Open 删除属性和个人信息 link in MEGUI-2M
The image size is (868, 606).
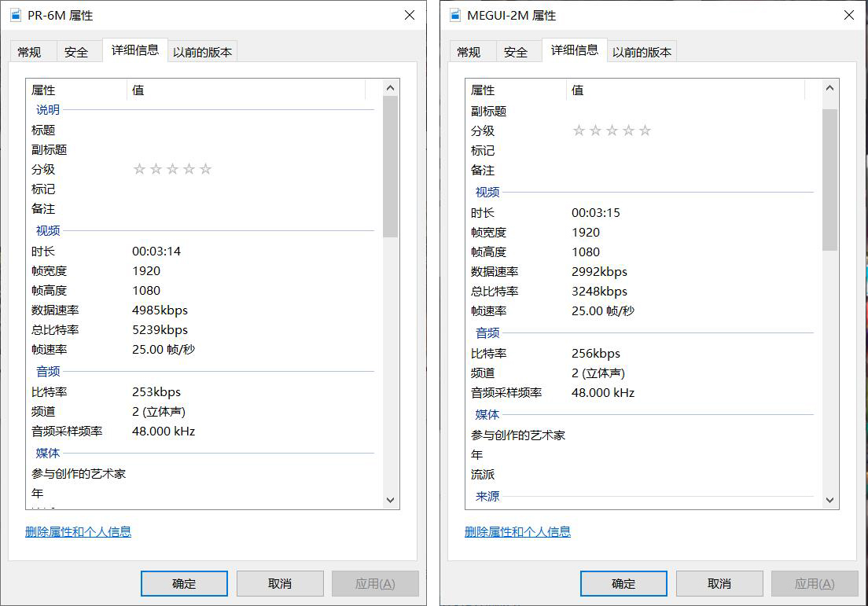[x=518, y=532]
